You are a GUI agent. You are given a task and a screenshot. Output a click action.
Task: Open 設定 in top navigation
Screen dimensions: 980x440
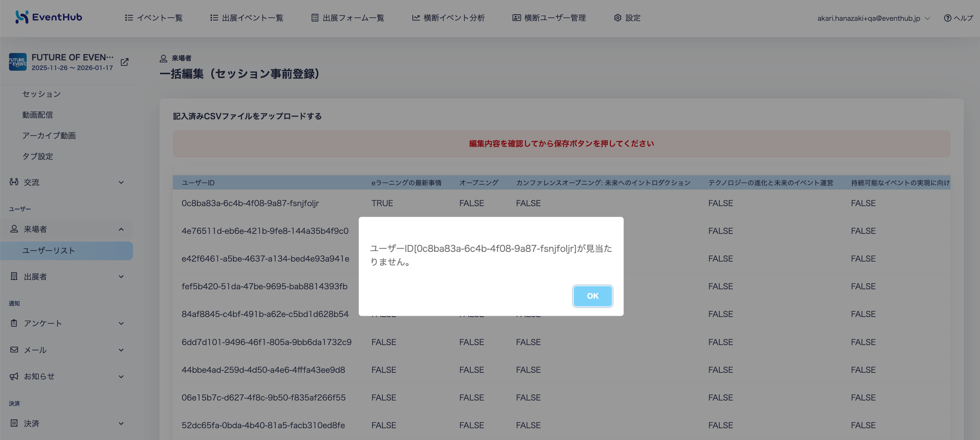click(627, 18)
